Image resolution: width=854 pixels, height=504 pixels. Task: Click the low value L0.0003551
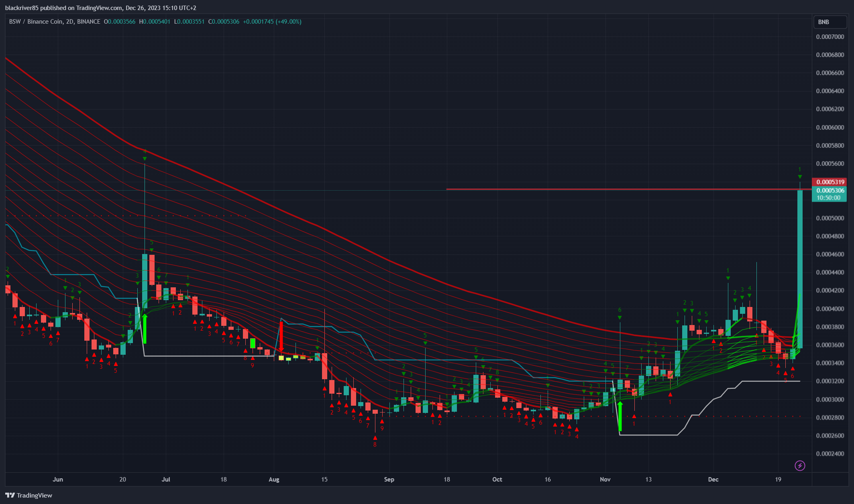[190, 22]
